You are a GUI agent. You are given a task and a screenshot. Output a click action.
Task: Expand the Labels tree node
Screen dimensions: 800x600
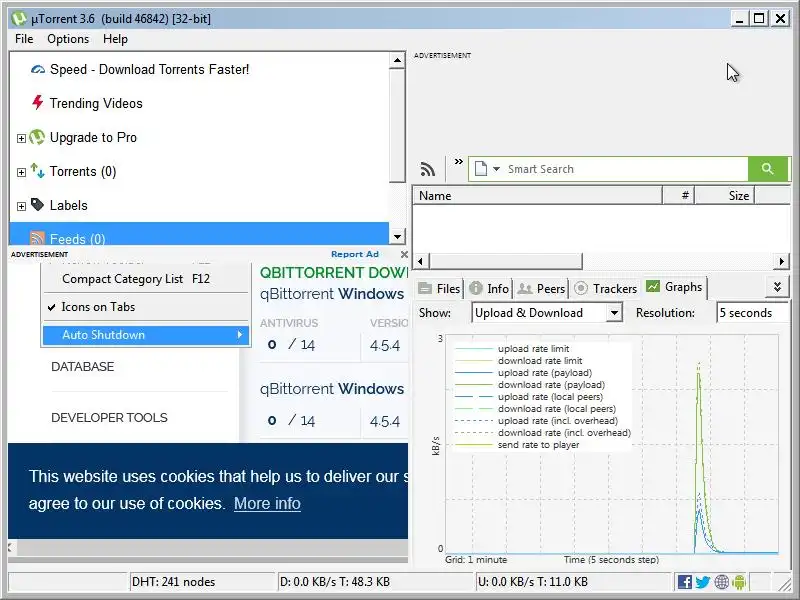[21, 206]
